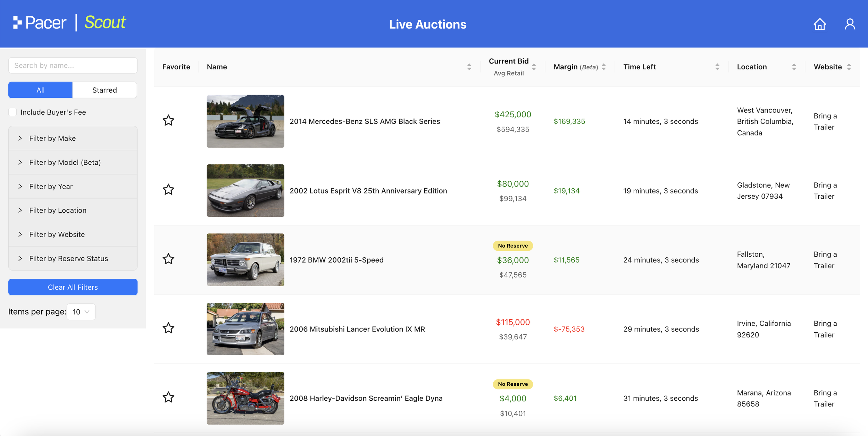This screenshot has height=436, width=868.
Task: Star the 1972 BMW 2002tii listing
Action: click(x=168, y=259)
